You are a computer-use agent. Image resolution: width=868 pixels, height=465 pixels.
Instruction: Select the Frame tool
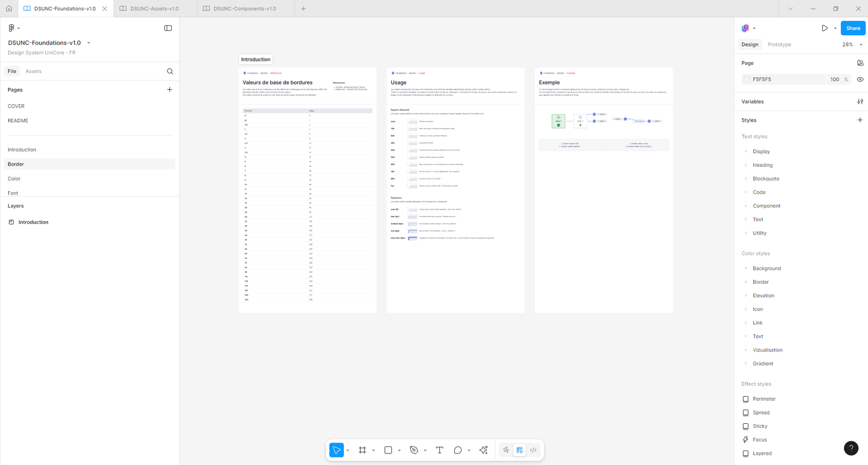[x=363, y=450]
